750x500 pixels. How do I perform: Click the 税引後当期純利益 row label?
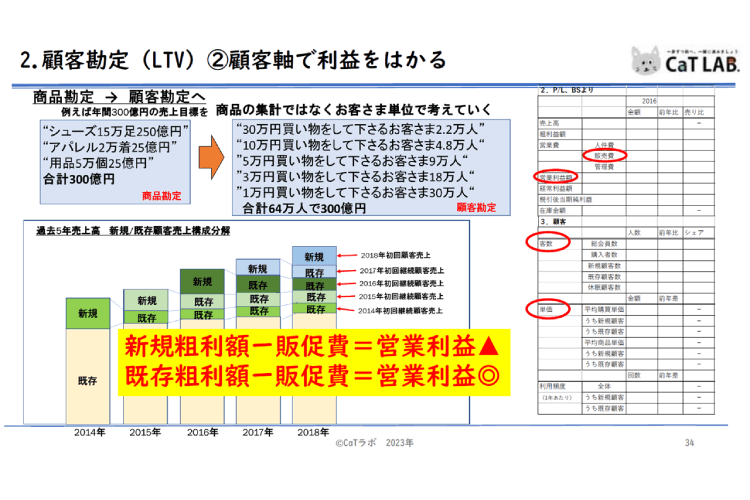(566, 200)
